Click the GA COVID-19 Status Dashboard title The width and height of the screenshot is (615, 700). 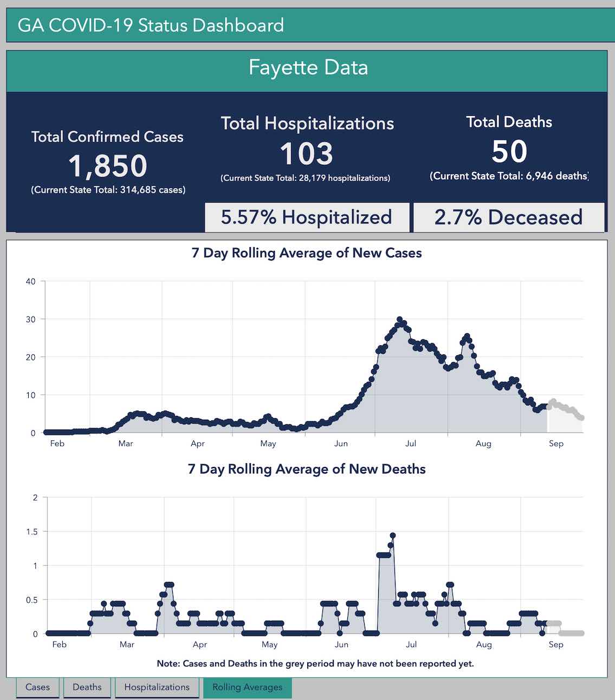151,25
